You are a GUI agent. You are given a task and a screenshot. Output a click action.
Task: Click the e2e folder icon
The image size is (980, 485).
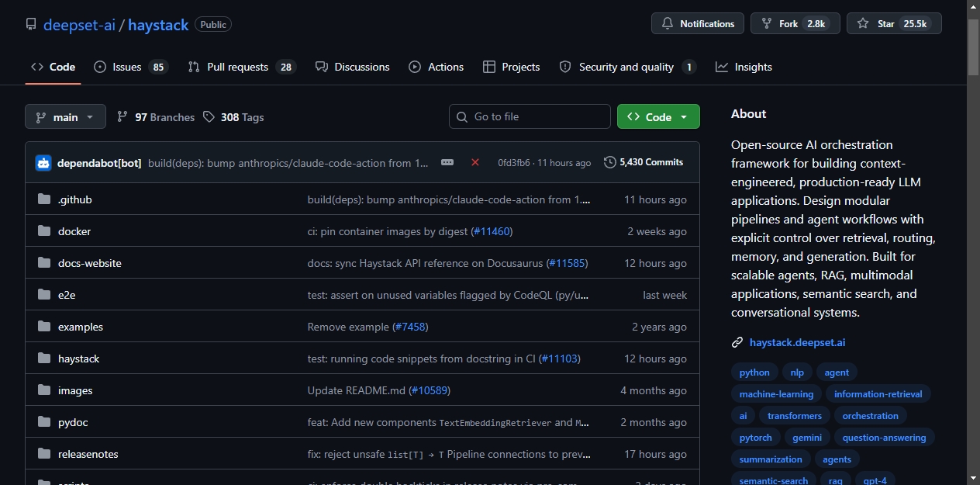[44, 295]
